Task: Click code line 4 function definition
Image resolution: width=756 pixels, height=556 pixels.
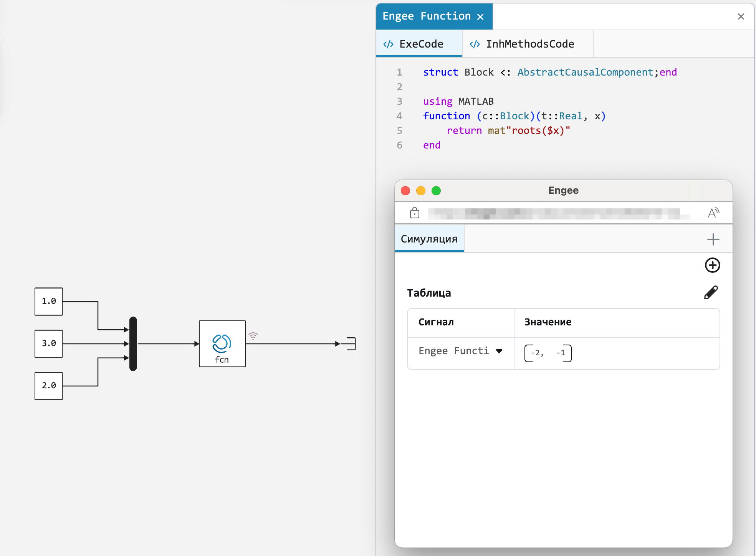Action: pyautogui.click(x=514, y=116)
